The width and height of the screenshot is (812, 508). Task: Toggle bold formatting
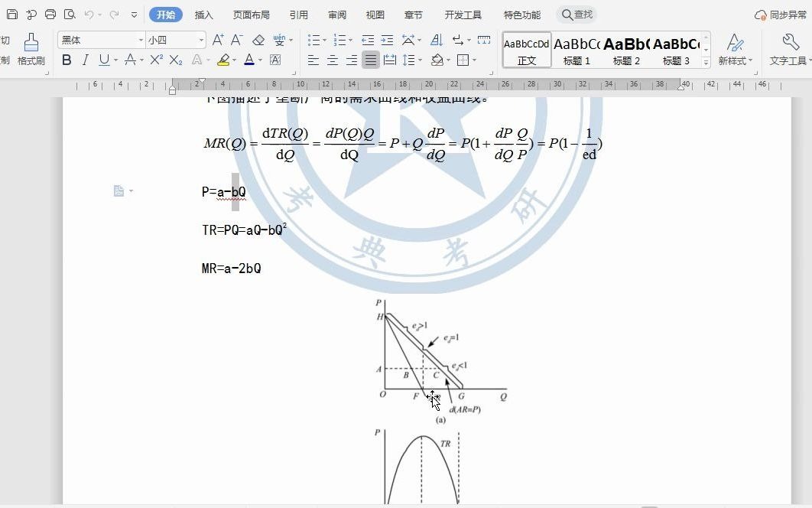[x=67, y=60]
